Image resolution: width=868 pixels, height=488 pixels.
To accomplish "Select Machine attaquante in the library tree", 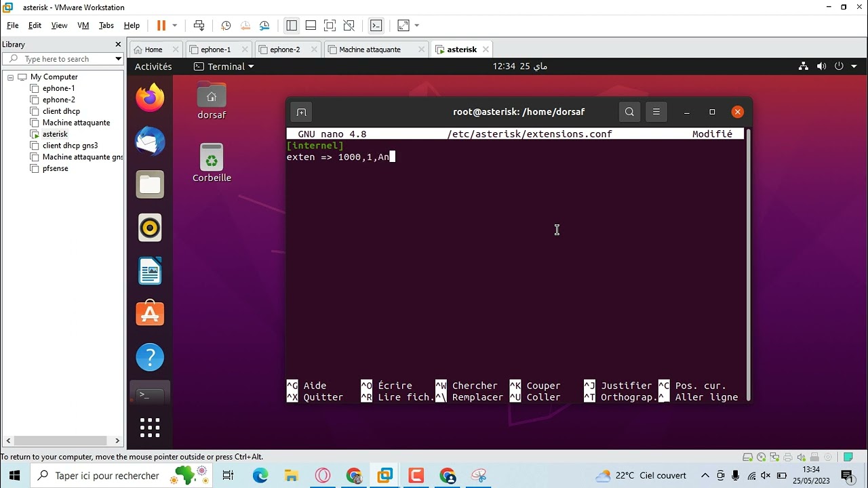I will (76, 123).
